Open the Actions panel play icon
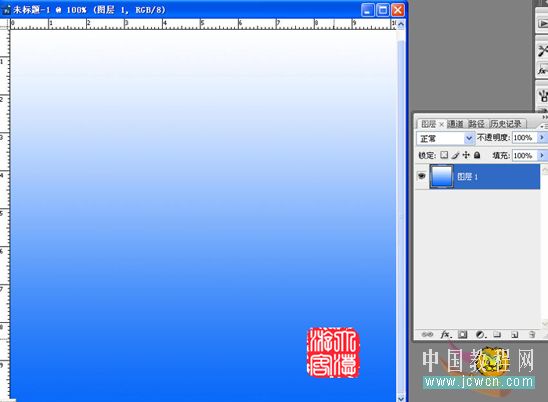Screen dimensions: 548x402 [x=543, y=24]
